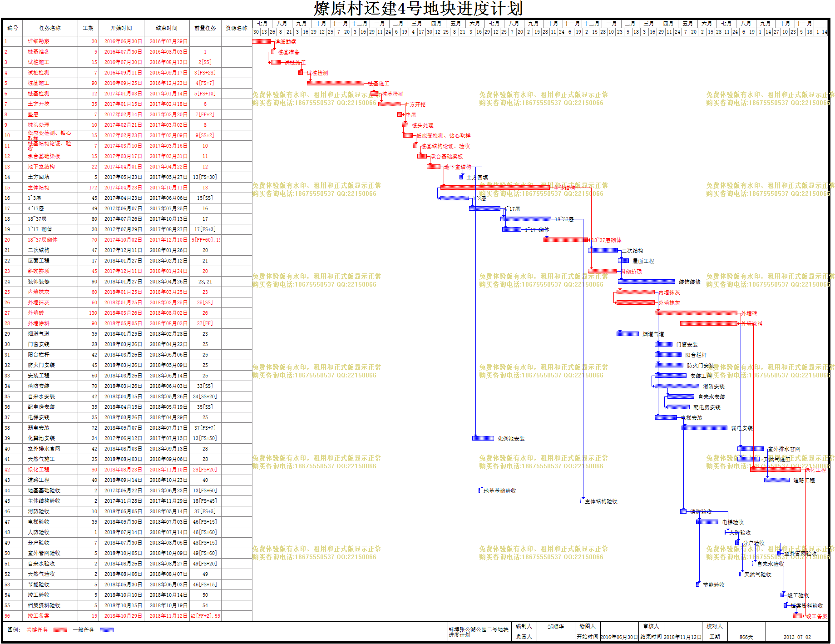Select the blue 电梯验收 Gantt bar
The image size is (835, 644).
pyautogui.click(x=707, y=522)
